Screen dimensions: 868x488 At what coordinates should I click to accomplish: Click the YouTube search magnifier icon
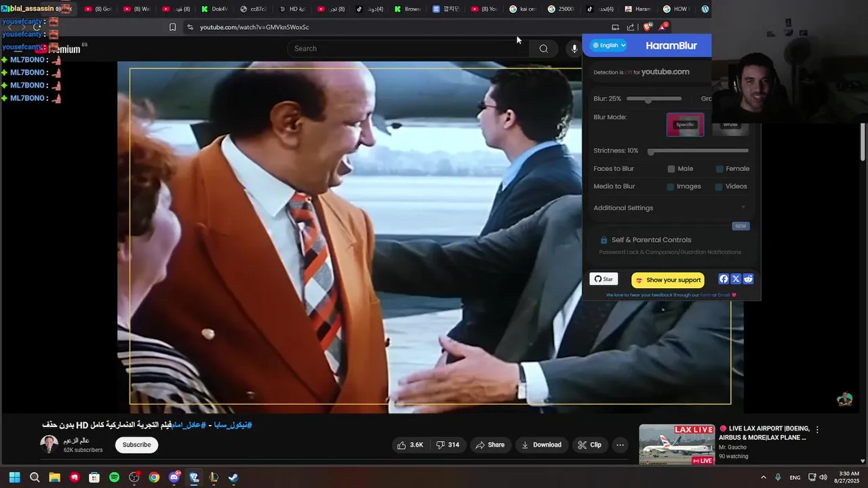pos(543,49)
